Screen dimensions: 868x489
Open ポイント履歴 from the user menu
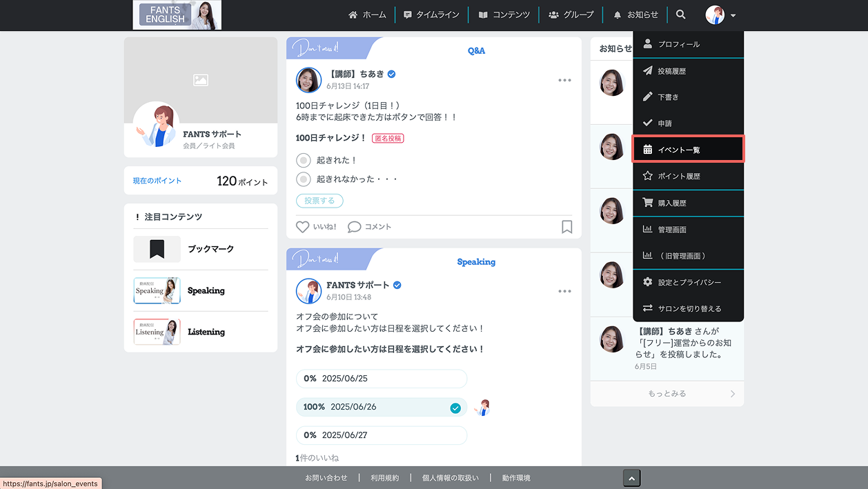(x=689, y=177)
